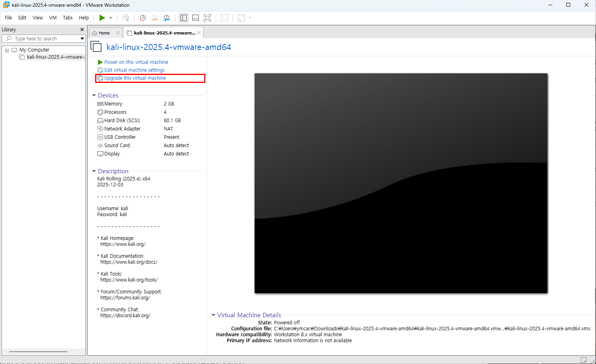
Task: Click the library search field
Action: click(x=41, y=38)
